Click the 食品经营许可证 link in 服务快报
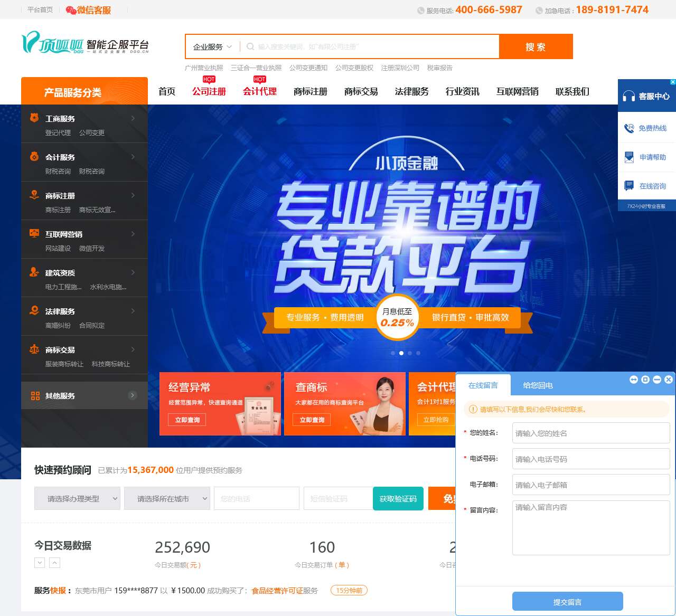The image size is (676, 616). 277,590
